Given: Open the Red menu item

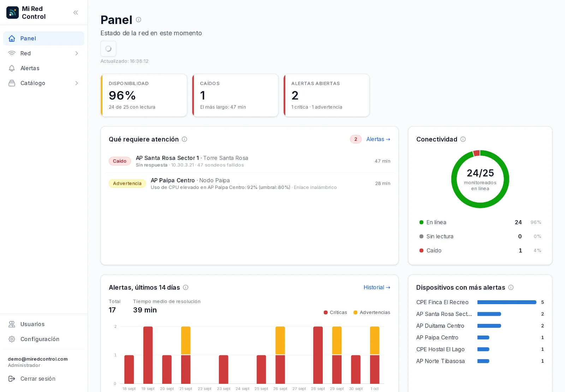Looking at the screenshot, I should [x=44, y=53].
